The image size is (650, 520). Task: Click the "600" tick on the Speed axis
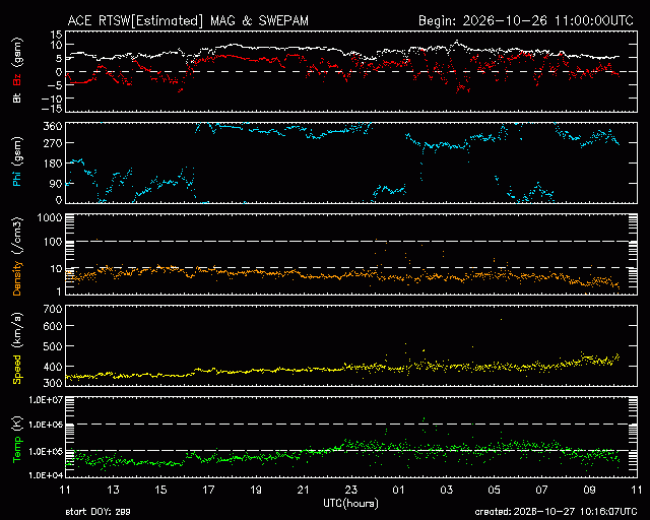tap(53, 327)
